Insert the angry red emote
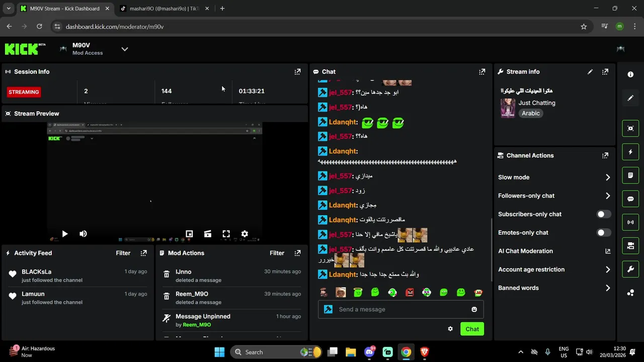 [410, 292]
